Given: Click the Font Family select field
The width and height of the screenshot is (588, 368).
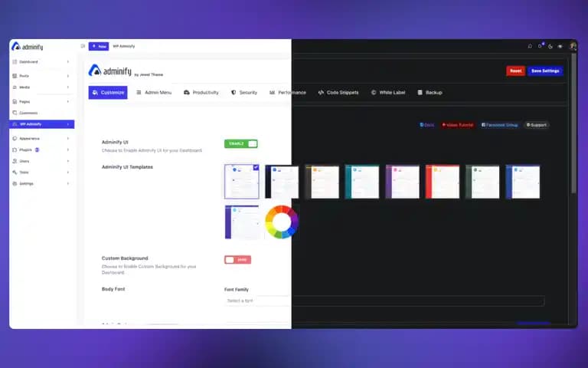Looking at the screenshot, I should point(384,301).
